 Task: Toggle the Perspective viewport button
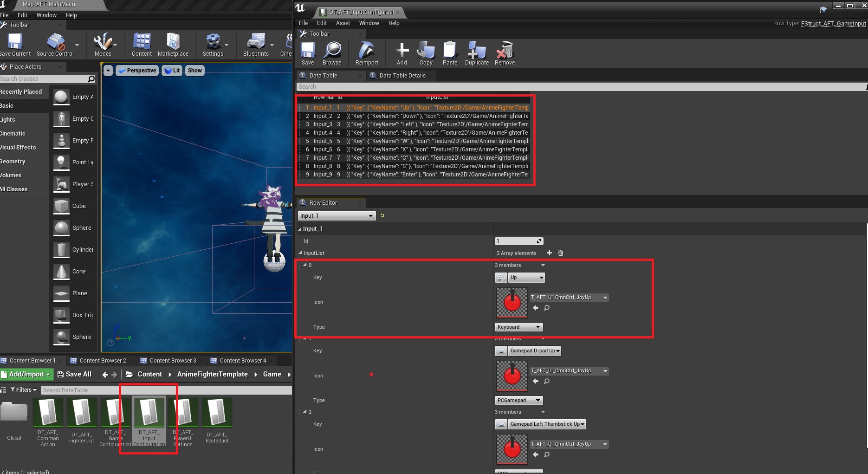(137, 71)
